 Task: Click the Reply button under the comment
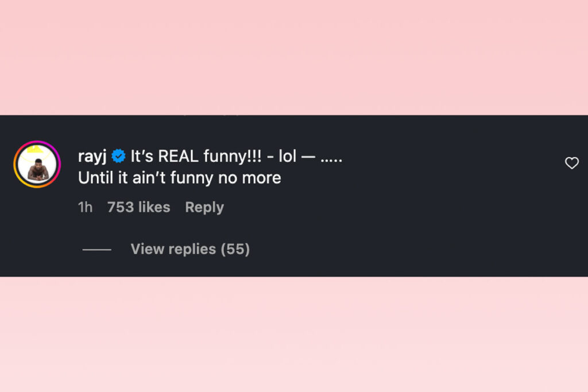pos(204,207)
